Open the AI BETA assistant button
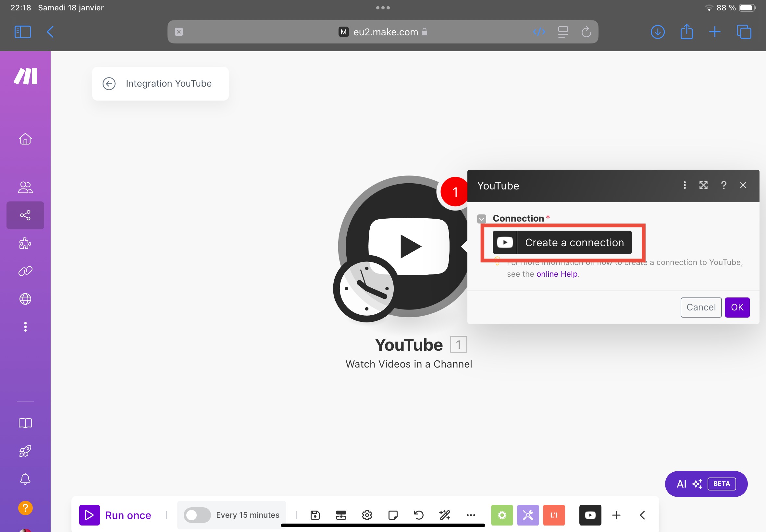Screen dimensions: 766x532 [x=706, y=484]
